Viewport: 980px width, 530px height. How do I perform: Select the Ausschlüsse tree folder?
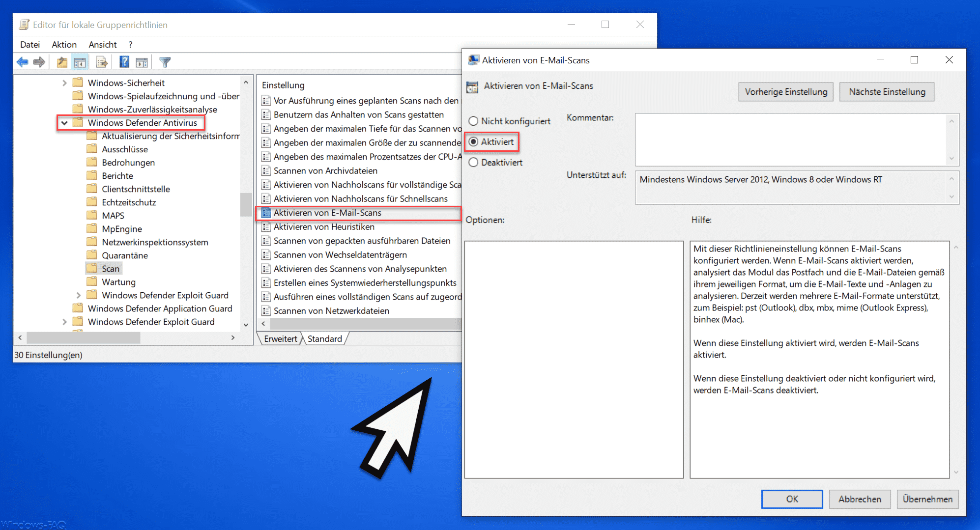[125, 149]
